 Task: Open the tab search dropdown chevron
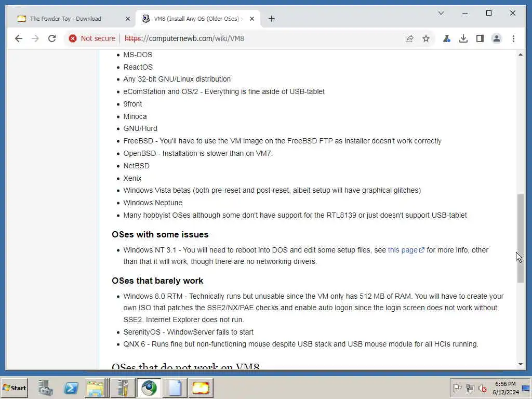441,13
